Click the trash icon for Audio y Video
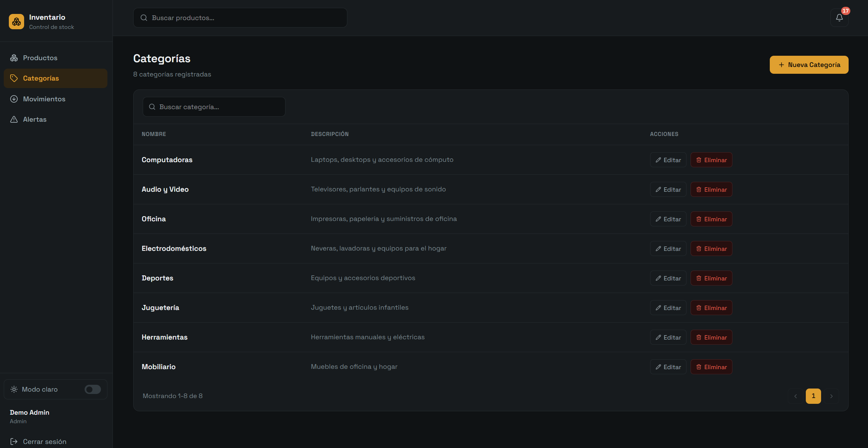The image size is (868, 448). coord(699,189)
